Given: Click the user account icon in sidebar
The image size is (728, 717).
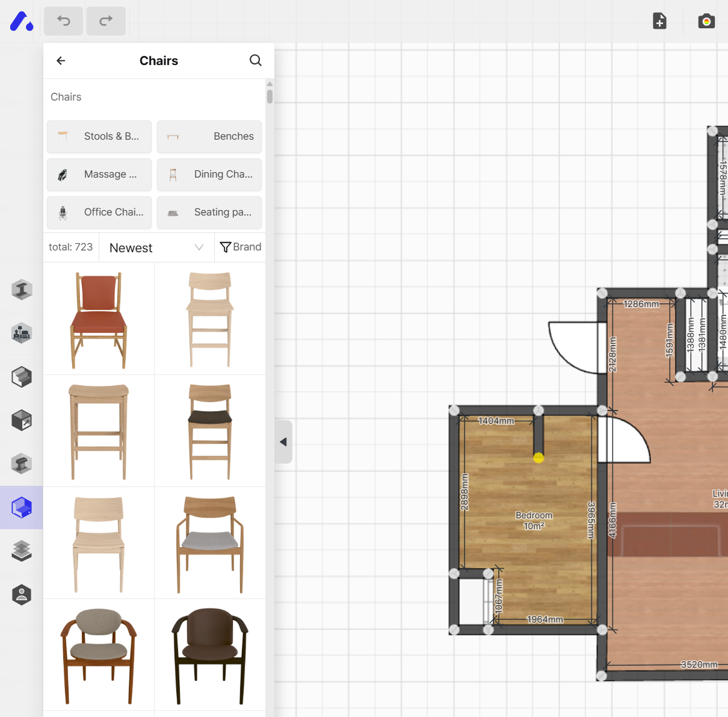Looking at the screenshot, I should [21, 594].
